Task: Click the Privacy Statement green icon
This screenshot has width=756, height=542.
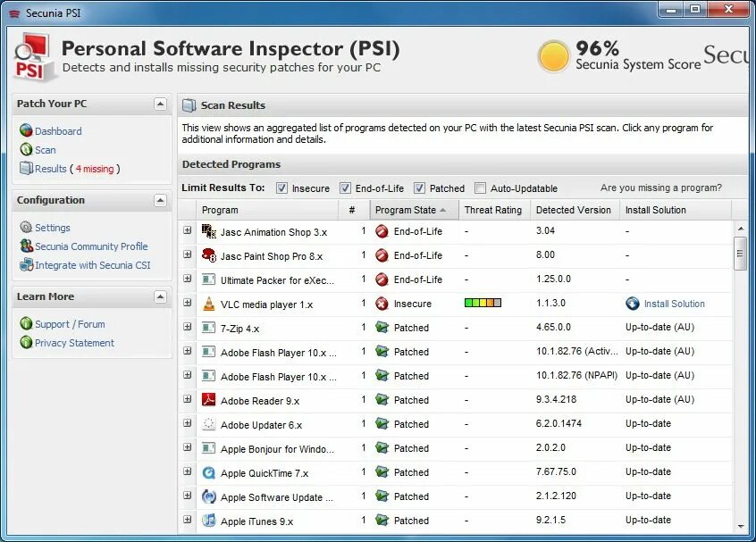Action: point(26,342)
